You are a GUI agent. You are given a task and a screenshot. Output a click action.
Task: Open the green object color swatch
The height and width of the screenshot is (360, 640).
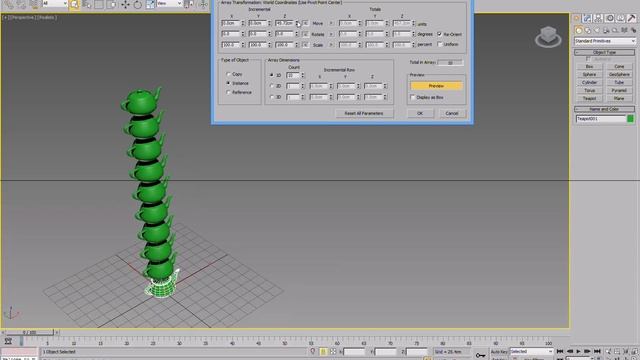631,119
